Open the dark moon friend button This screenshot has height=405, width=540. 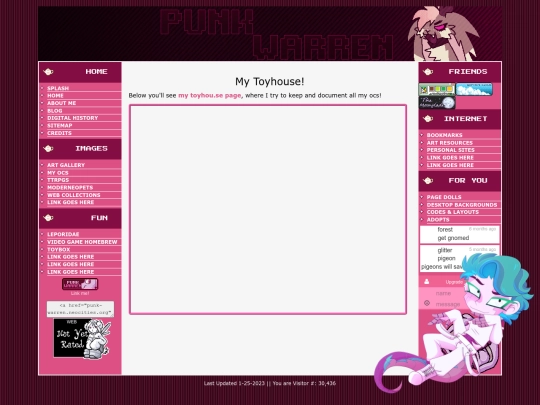[x=437, y=103]
